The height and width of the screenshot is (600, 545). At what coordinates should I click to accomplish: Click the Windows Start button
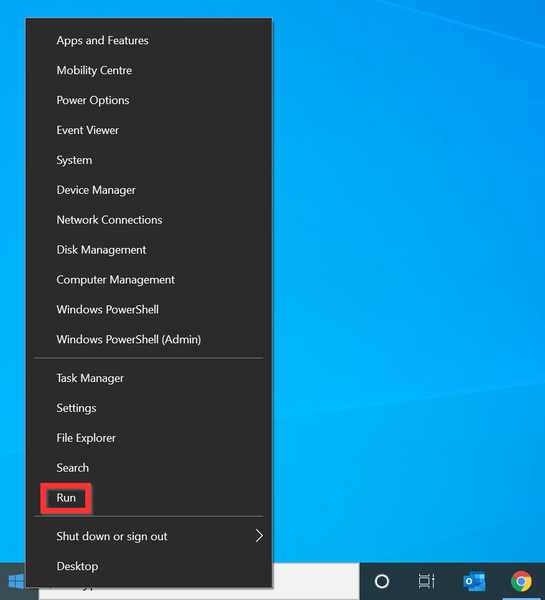[15, 582]
